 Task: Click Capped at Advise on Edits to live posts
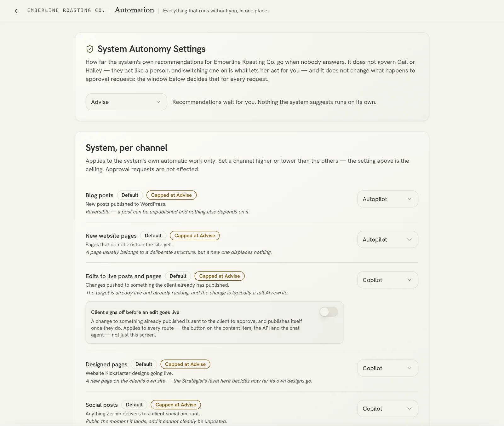[x=220, y=276]
